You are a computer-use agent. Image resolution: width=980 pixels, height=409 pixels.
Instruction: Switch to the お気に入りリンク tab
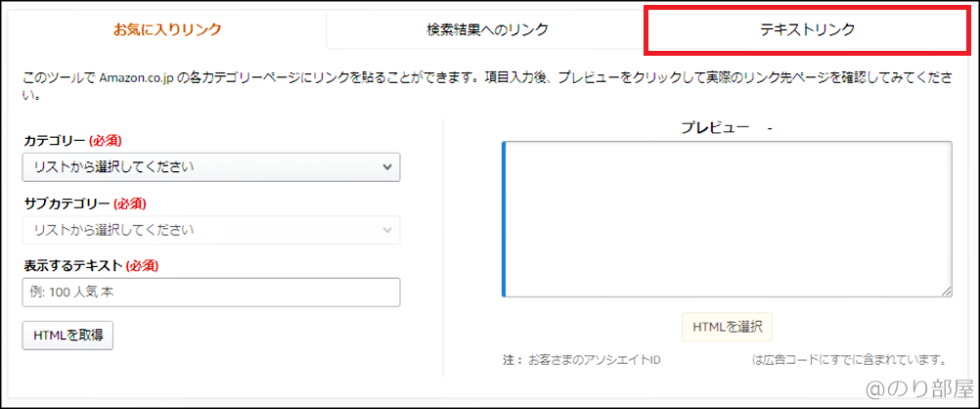(x=167, y=29)
